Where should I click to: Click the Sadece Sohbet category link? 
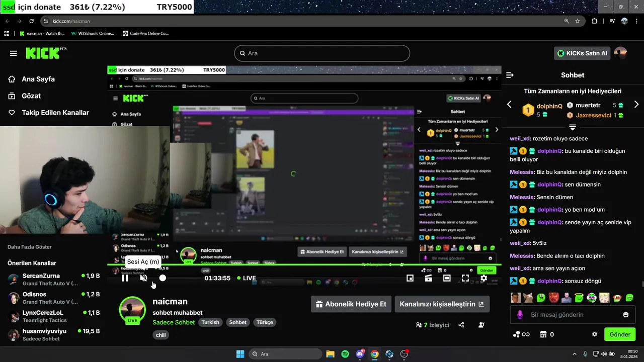174,322
